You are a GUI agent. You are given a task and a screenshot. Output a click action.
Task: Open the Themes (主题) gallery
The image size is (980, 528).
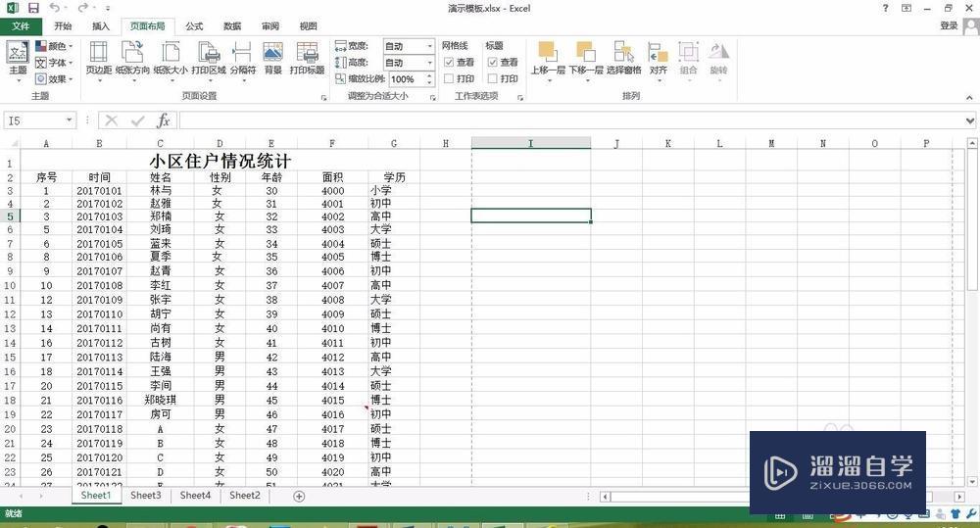click(x=18, y=61)
